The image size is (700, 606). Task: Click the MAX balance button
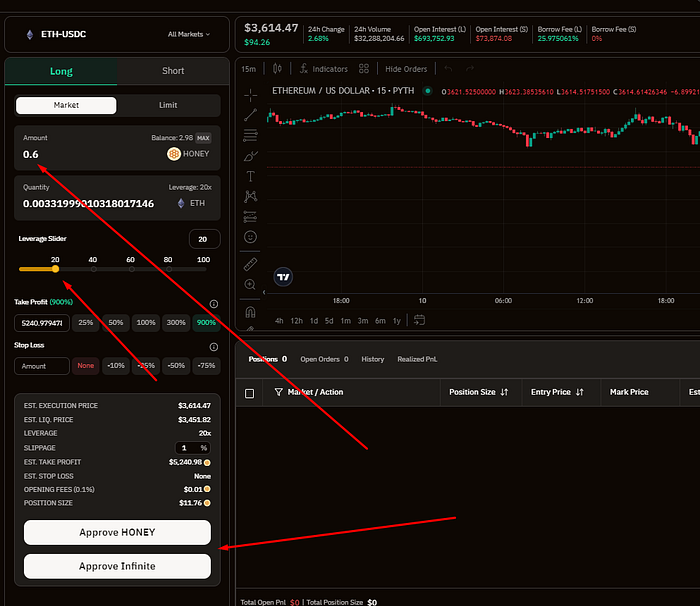pyautogui.click(x=203, y=138)
